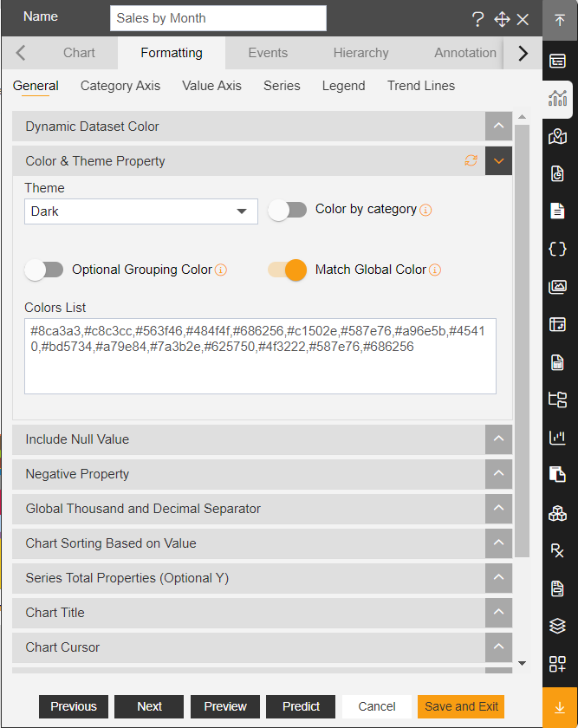
Task: Toggle the Color by category switch
Action: (288, 210)
